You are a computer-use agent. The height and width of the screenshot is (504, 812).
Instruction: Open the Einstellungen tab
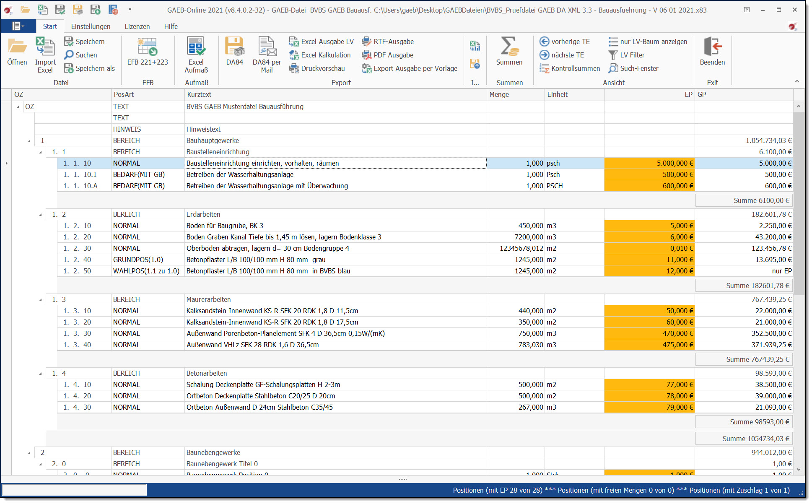(x=91, y=26)
